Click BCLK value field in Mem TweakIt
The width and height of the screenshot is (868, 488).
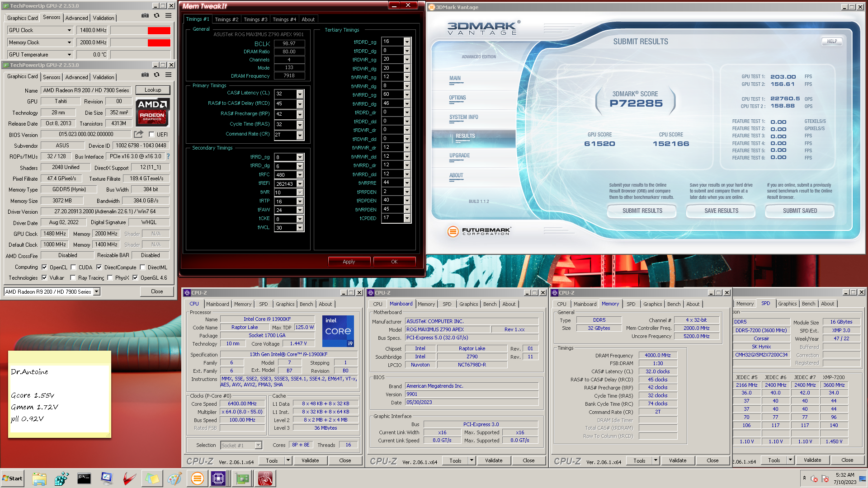(289, 44)
